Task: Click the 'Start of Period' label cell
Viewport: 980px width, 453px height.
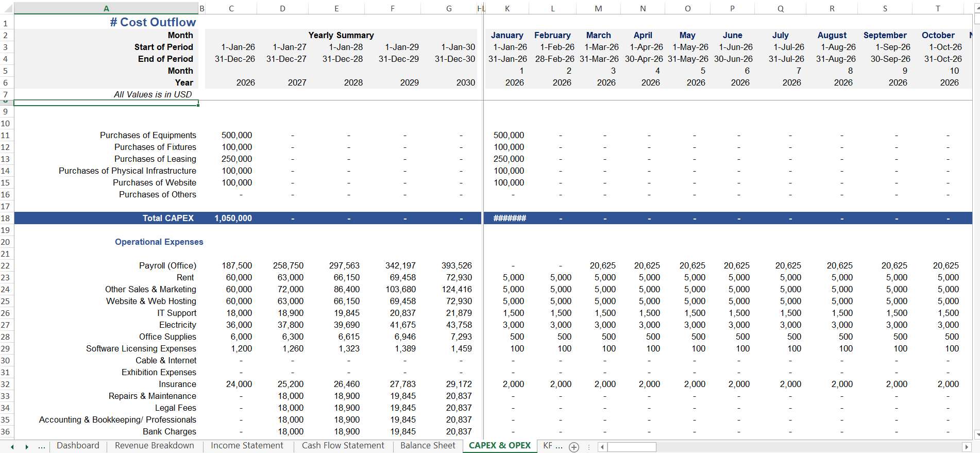Action: coord(164,47)
